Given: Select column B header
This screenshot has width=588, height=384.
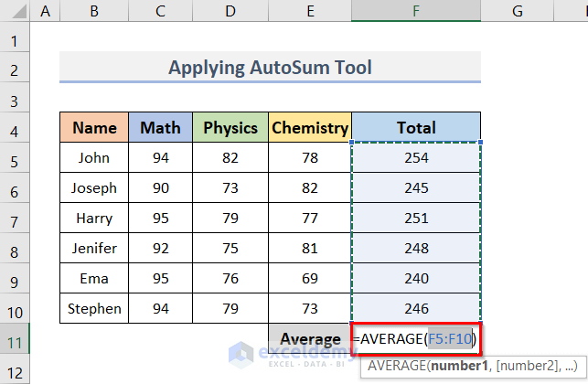Looking at the screenshot, I should pos(94,12).
